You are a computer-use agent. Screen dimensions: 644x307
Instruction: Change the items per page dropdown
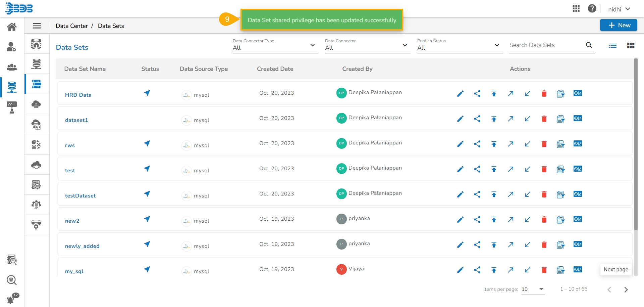click(533, 289)
